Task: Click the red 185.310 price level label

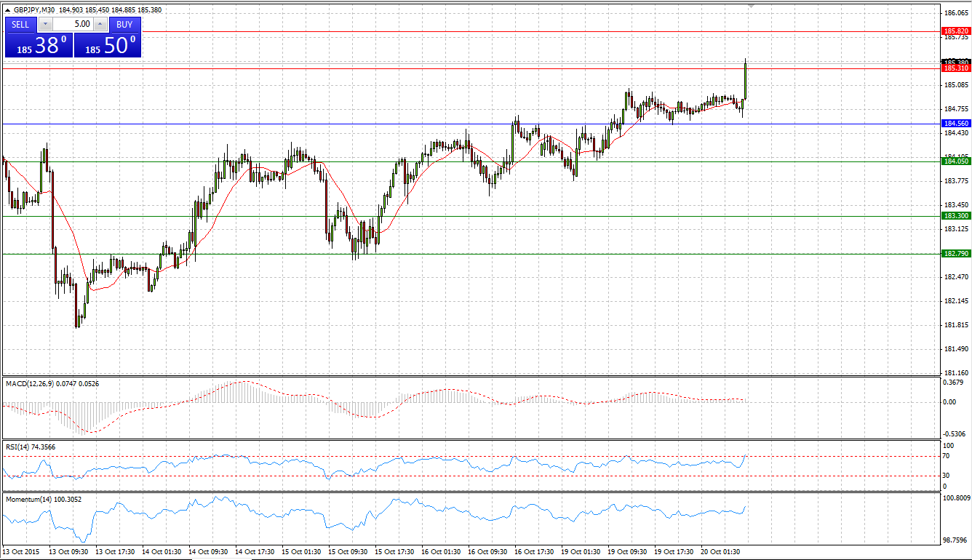Action: pyautogui.click(x=956, y=68)
